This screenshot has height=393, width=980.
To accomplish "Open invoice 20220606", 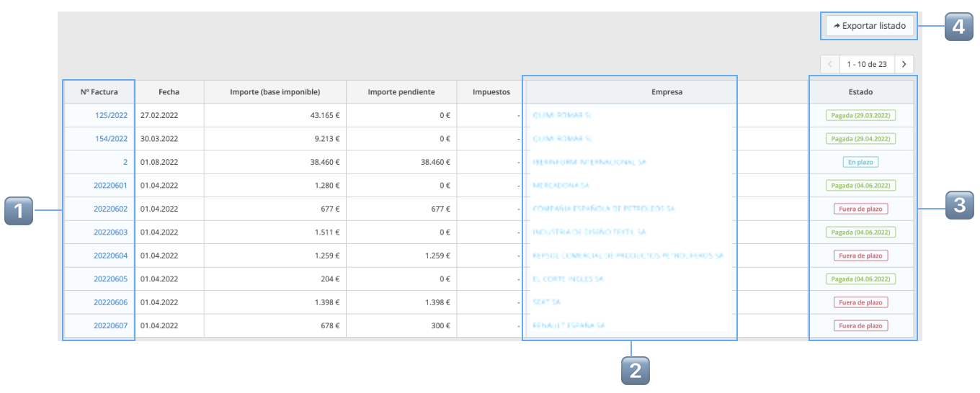I will coord(110,302).
